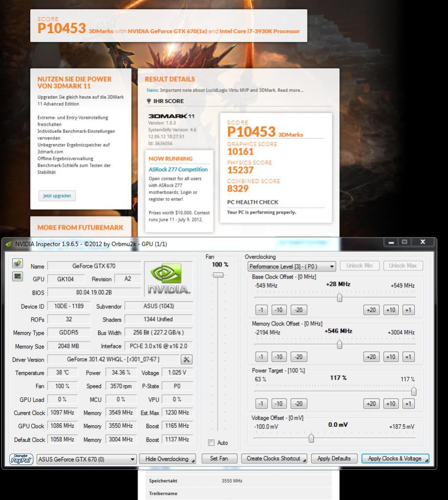The height and width of the screenshot is (500, 448).
Task: Click the 'Read more...' news link
Action: point(291,90)
